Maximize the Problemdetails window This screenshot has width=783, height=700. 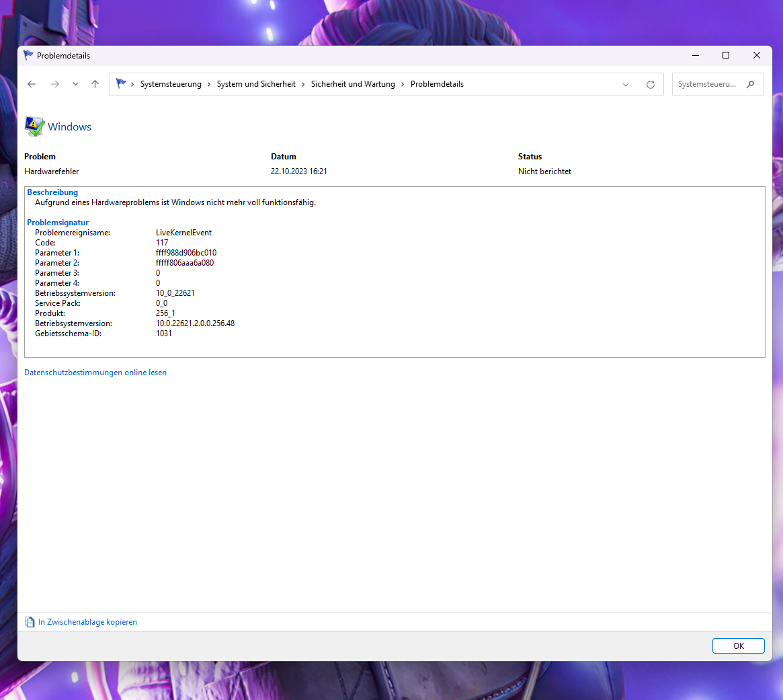726,55
